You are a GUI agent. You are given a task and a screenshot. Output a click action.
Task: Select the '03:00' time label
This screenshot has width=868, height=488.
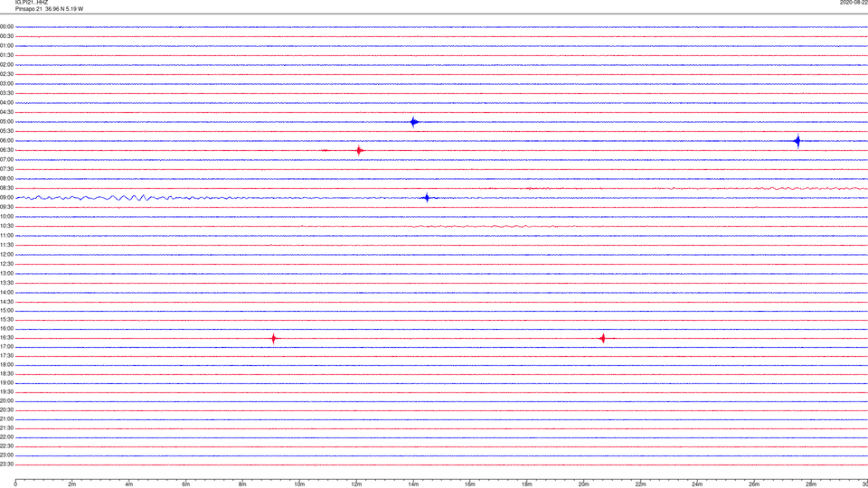tap(6, 84)
